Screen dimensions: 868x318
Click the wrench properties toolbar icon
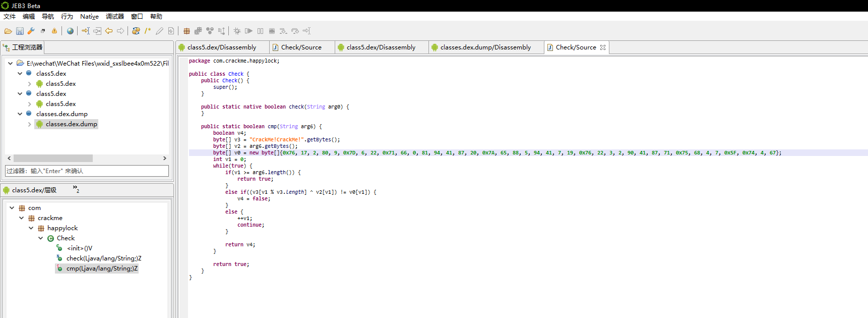pos(31,31)
